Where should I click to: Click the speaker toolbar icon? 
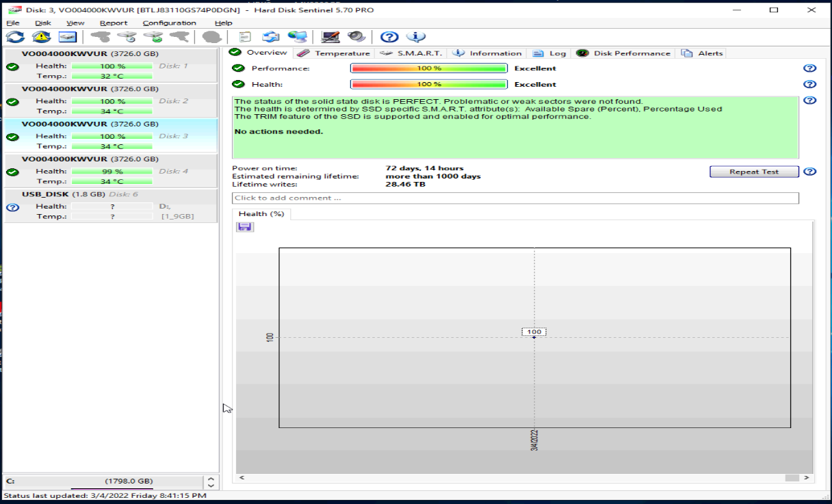click(356, 37)
